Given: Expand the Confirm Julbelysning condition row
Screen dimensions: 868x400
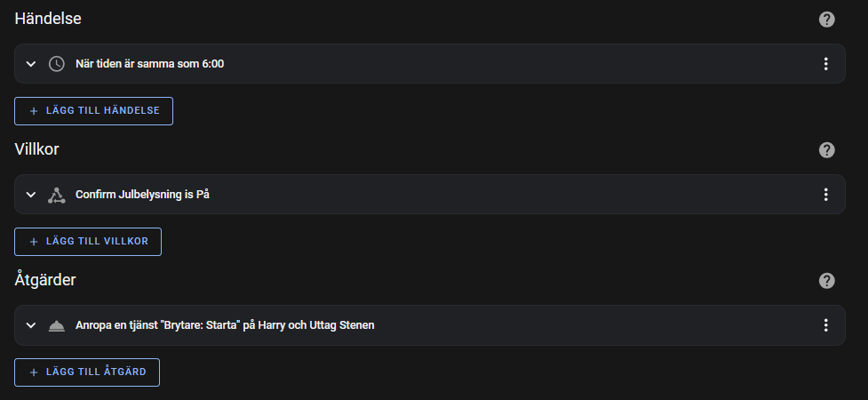Looking at the screenshot, I should pos(31,195).
